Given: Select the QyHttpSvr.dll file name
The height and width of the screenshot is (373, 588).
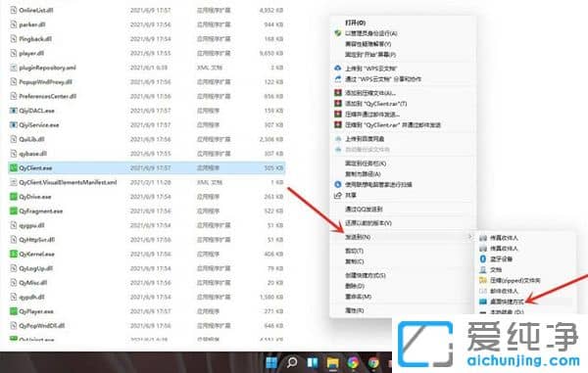Looking at the screenshot, I should (37, 240).
